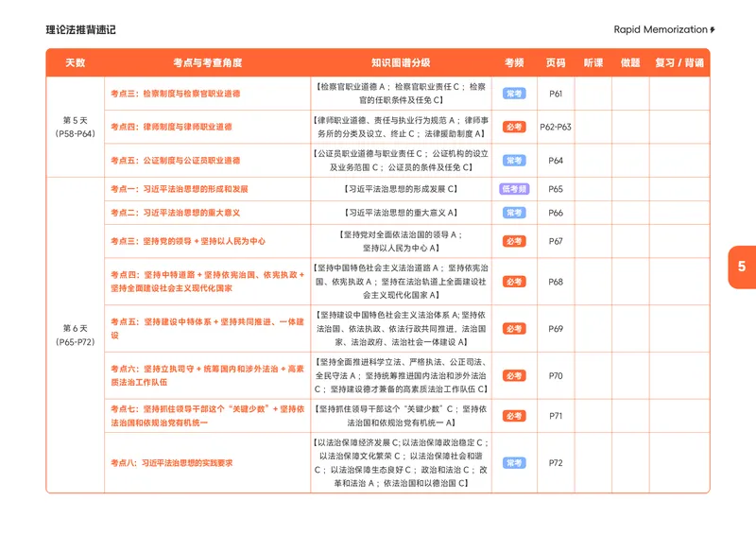Click the 检察官职业道德 A knowledge cell

(401, 94)
